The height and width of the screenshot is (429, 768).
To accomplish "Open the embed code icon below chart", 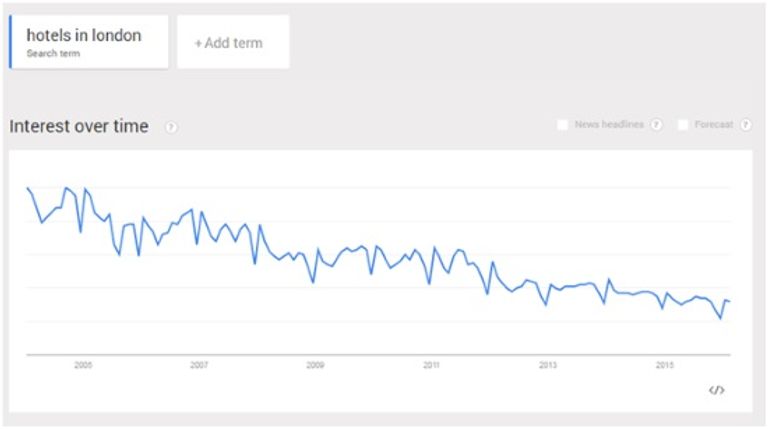I will pos(716,390).
